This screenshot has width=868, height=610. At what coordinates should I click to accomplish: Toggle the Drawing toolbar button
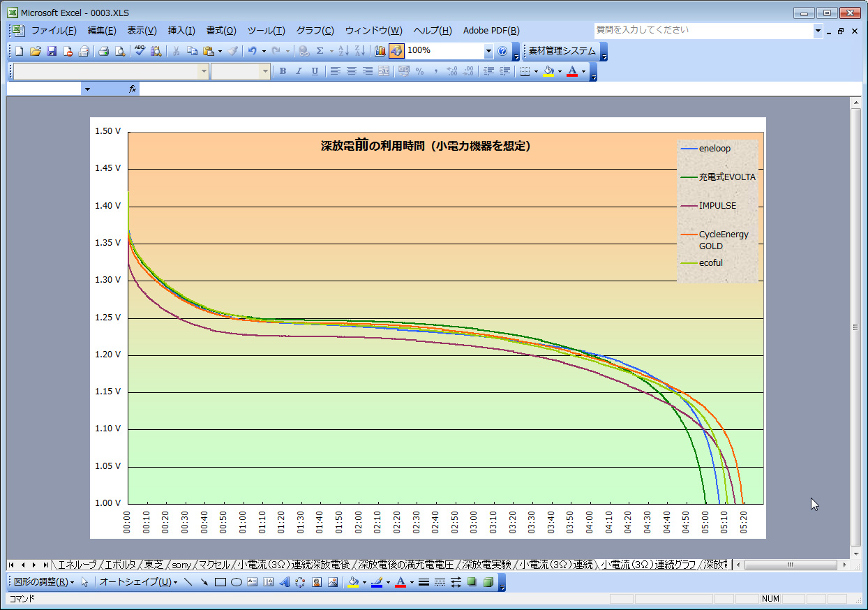click(x=396, y=51)
